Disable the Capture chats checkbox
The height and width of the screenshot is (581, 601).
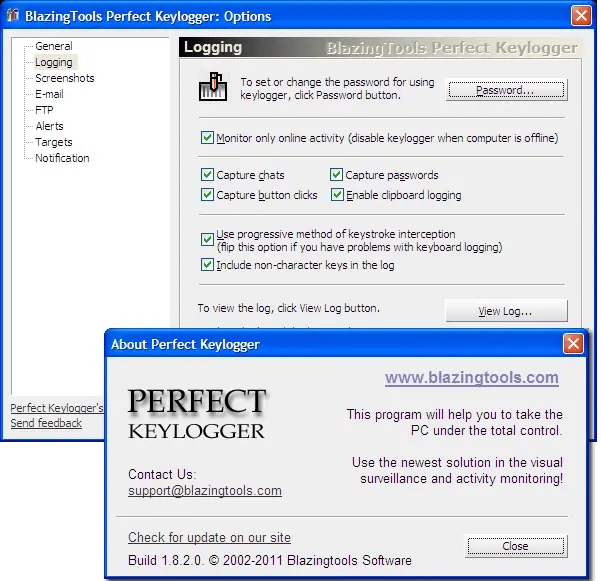click(x=207, y=175)
